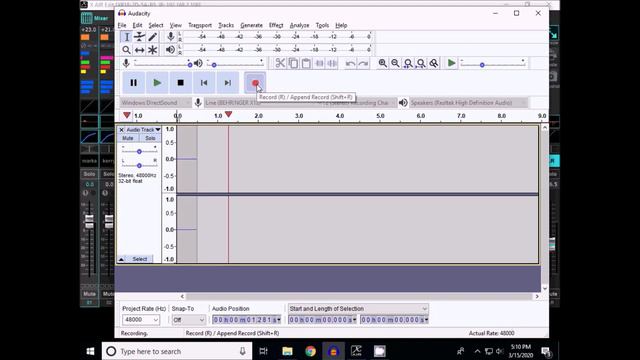Screen dimensions: 640x360
Task: Stop the recording
Action: [x=180, y=83]
